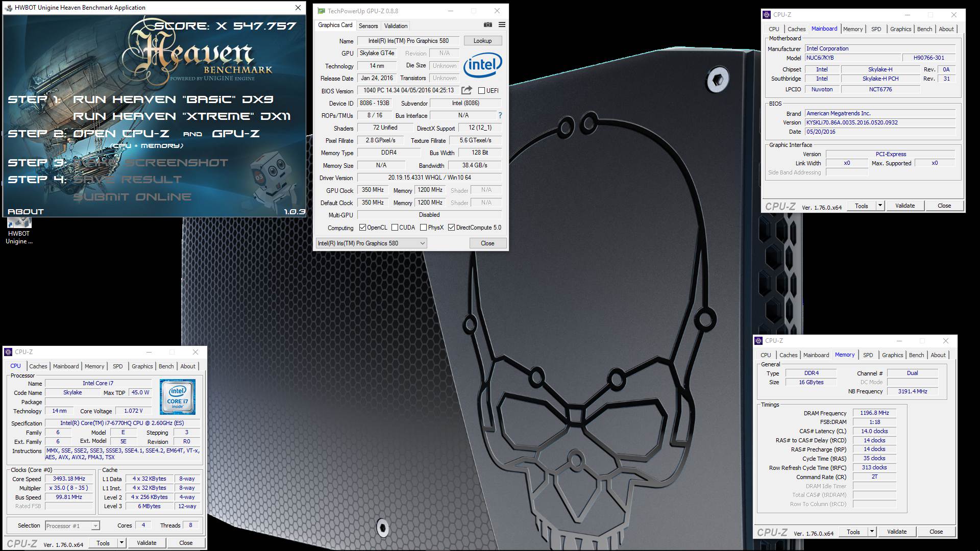
Task: Click the Lookup button in GPU-Z
Action: click(x=482, y=41)
